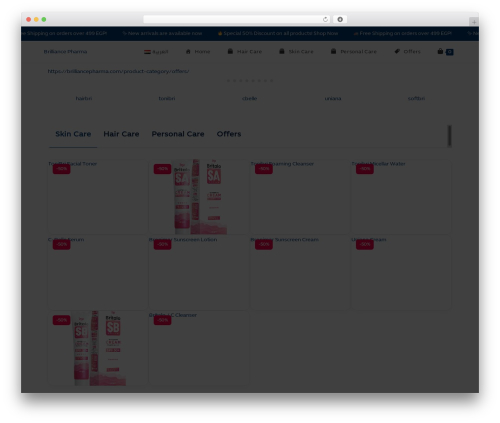Switch to the Skin Care product tab
The height and width of the screenshot is (423, 500).
tap(73, 134)
